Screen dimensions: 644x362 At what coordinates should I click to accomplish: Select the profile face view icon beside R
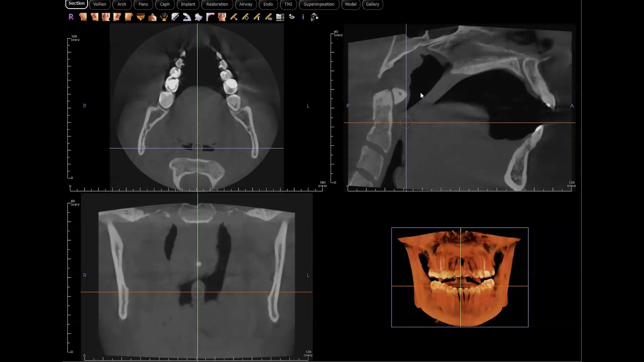[x=83, y=17]
